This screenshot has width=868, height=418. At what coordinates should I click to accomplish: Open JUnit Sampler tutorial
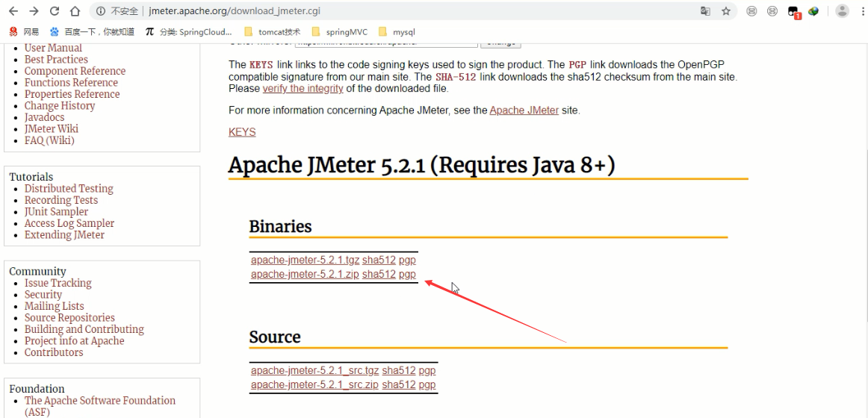click(x=56, y=212)
